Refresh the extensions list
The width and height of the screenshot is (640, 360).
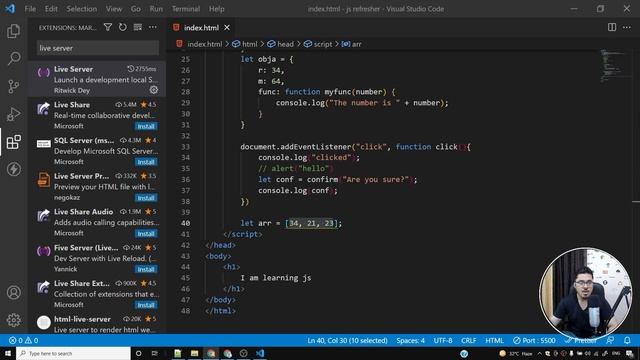tap(122, 27)
